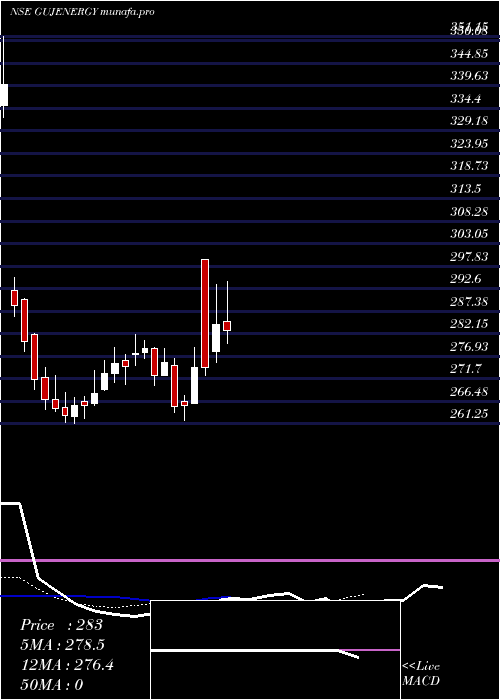Select the 318.73 axis value
Screen dimensions: 500x700
[469, 166]
